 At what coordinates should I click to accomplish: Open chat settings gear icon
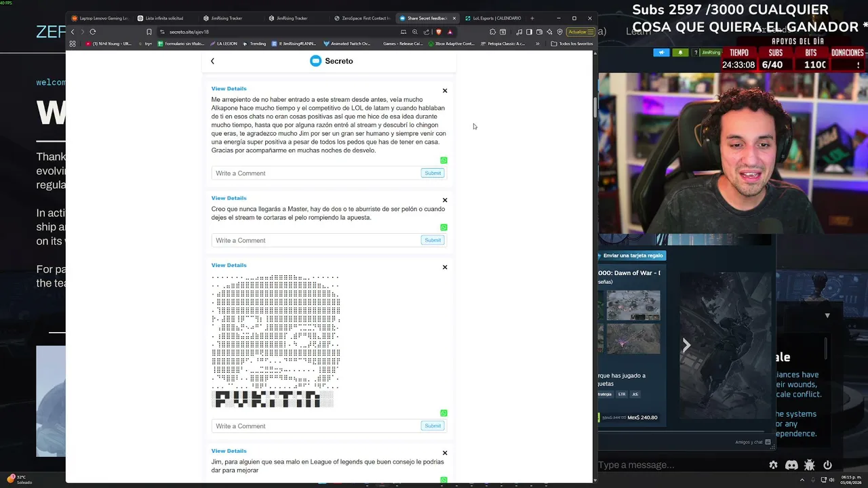pyautogui.click(x=773, y=465)
